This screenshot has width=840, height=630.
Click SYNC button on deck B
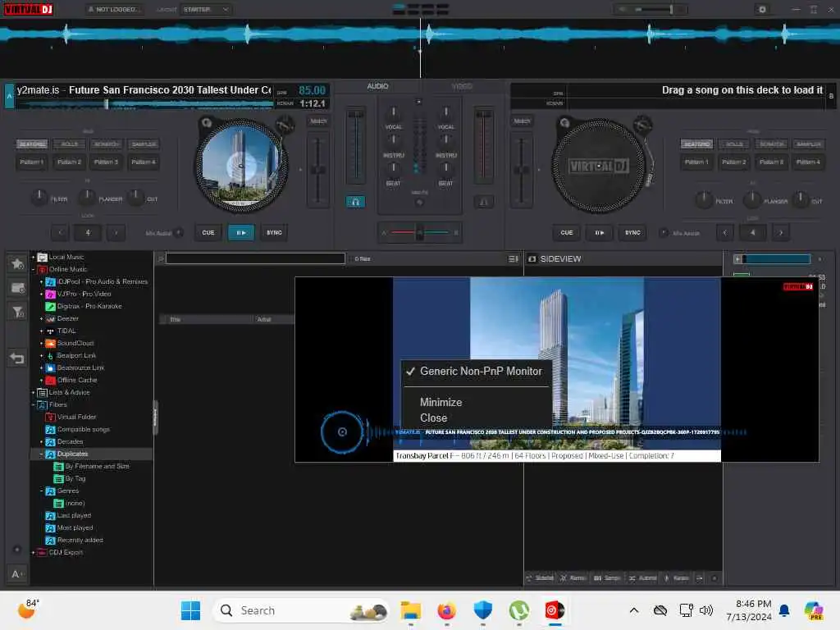pos(632,232)
